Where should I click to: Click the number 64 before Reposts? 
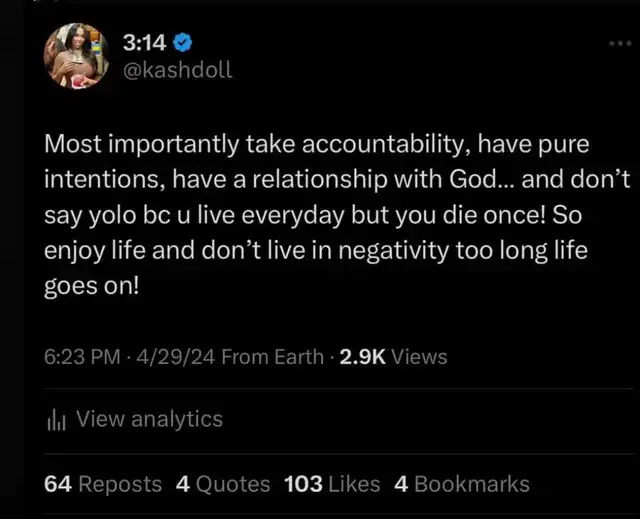(58, 484)
